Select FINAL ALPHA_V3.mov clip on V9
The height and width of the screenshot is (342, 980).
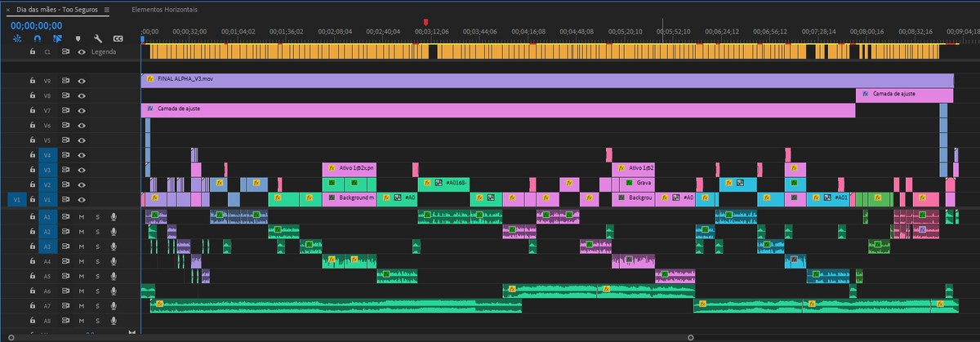548,81
